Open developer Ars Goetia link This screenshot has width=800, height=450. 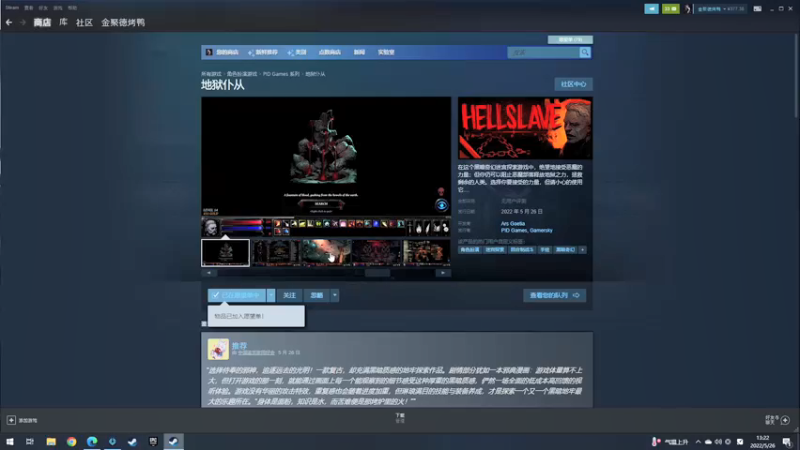512,223
